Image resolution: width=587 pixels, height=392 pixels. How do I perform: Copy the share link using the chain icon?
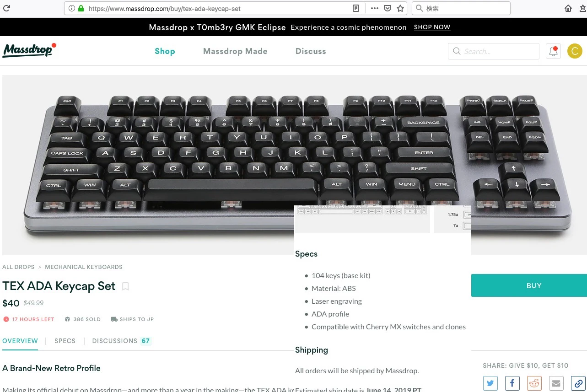pyautogui.click(x=578, y=383)
